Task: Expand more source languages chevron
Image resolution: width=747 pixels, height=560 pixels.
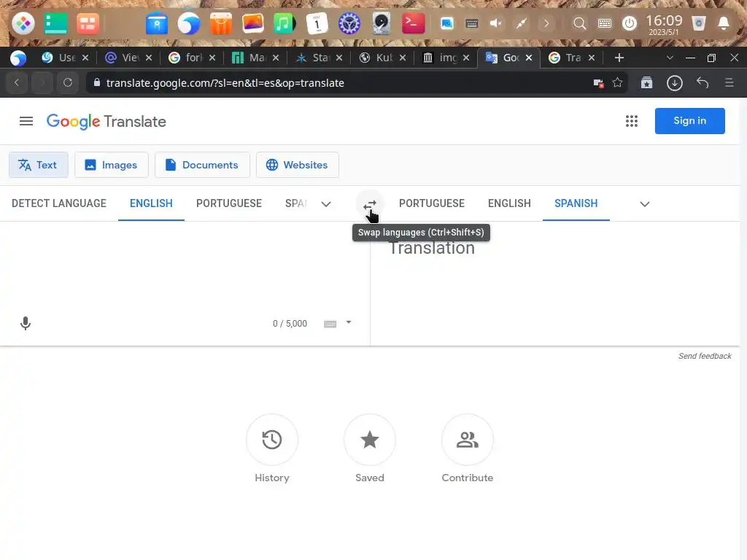Action: (x=326, y=204)
